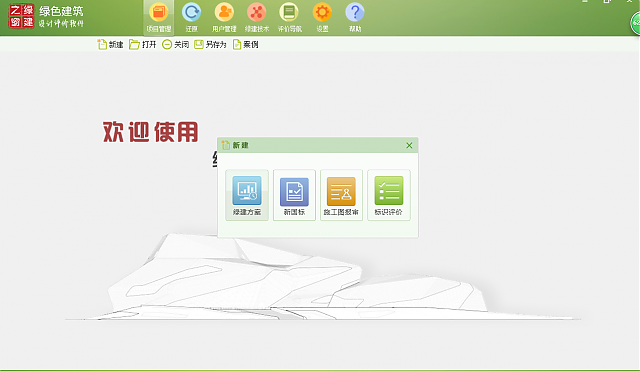The image size is (640, 371).
Task: Open 项目管理 (project management) in top toolbar
Action: 159,18
